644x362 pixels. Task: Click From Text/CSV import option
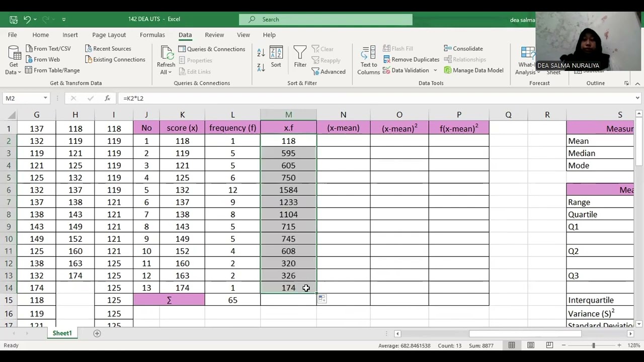[x=48, y=49]
